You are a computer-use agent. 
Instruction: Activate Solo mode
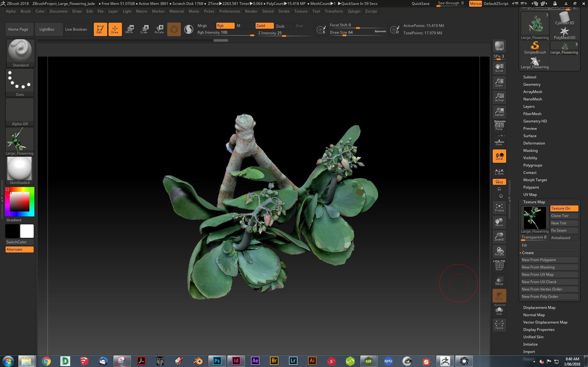click(x=499, y=311)
